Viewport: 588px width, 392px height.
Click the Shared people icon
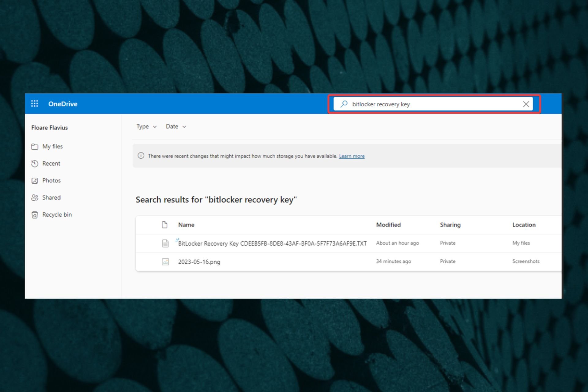35,198
